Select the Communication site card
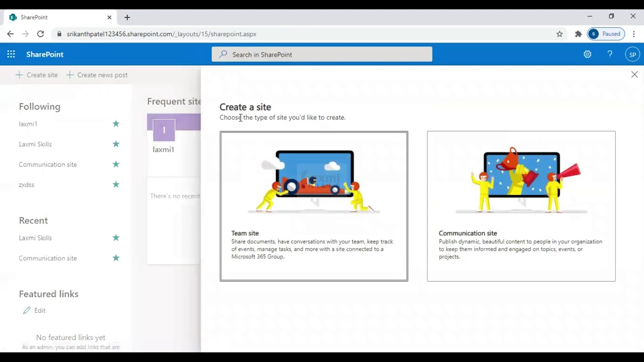The image size is (644, 362). pos(521,206)
